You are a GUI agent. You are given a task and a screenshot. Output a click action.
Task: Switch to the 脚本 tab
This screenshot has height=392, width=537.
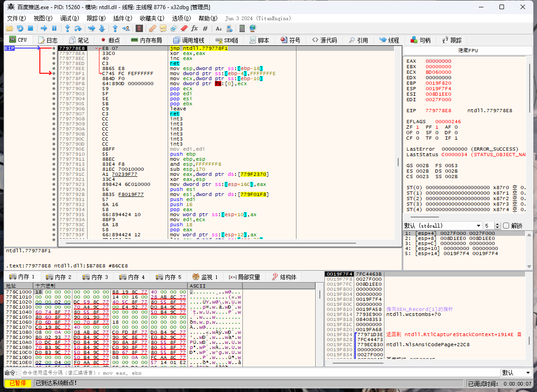click(259, 40)
